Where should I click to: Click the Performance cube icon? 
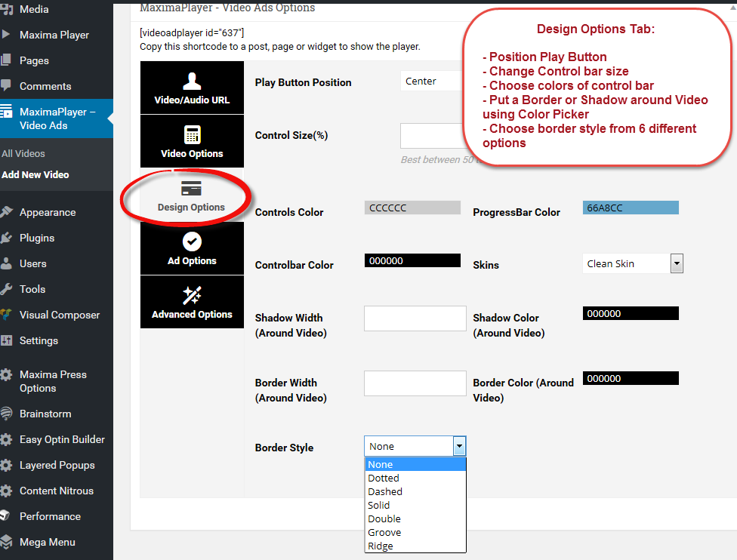[x=5, y=515]
